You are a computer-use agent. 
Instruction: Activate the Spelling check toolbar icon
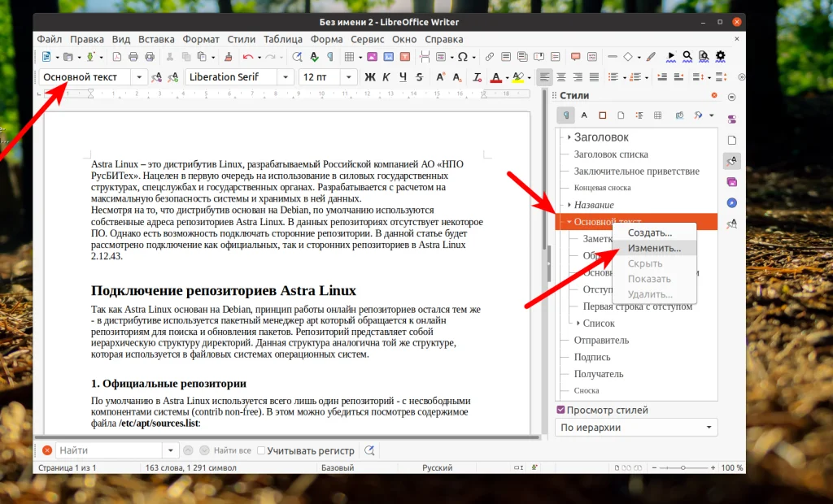click(x=314, y=57)
